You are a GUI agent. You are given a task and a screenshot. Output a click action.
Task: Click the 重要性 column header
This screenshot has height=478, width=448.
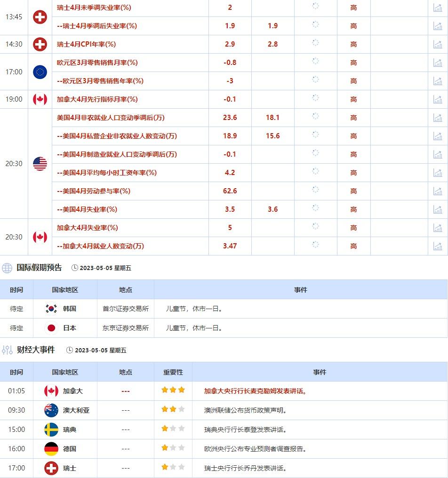click(173, 372)
